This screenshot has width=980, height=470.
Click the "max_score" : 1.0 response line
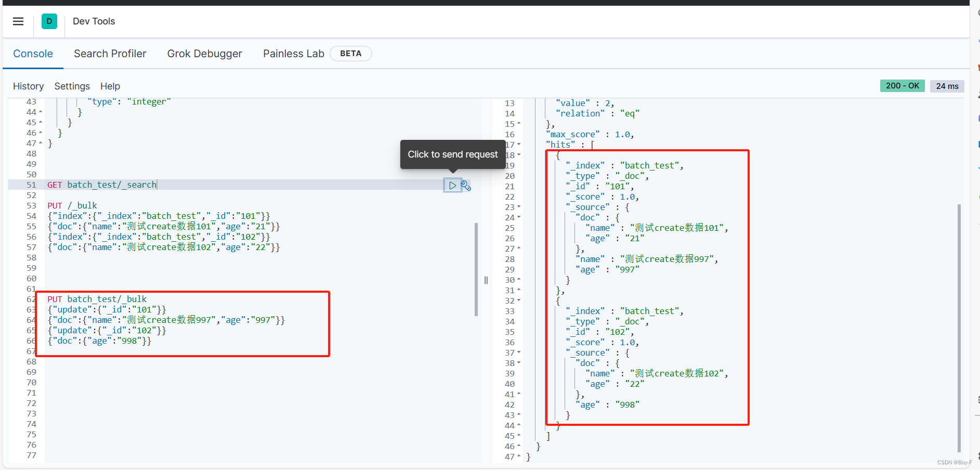click(590, 134)
